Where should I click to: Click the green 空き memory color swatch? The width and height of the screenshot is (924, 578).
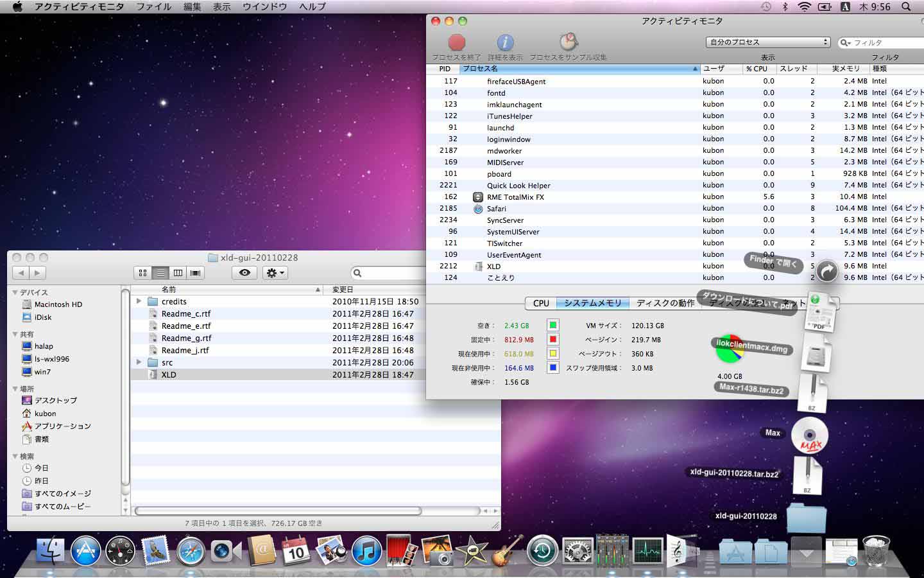point(552,325)
